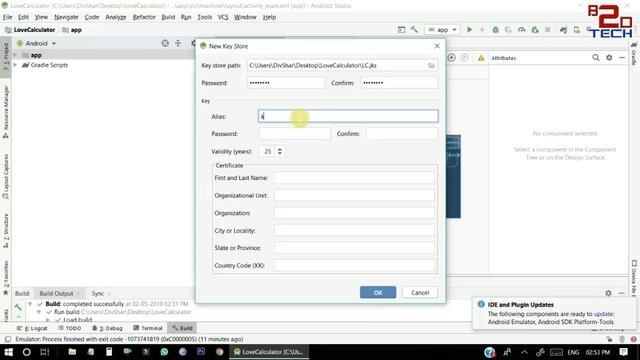
Task: Click the State or Province field
Action: (x=354, y=248)
